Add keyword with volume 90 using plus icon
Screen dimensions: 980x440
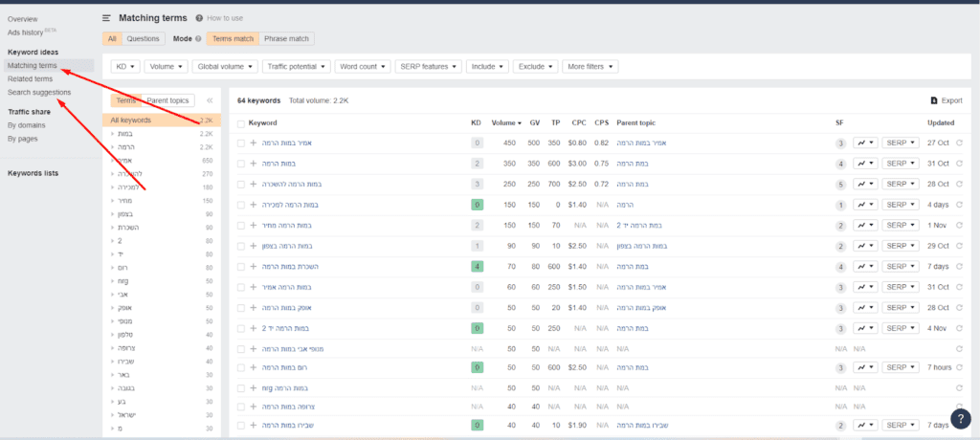tap(253, 246)
